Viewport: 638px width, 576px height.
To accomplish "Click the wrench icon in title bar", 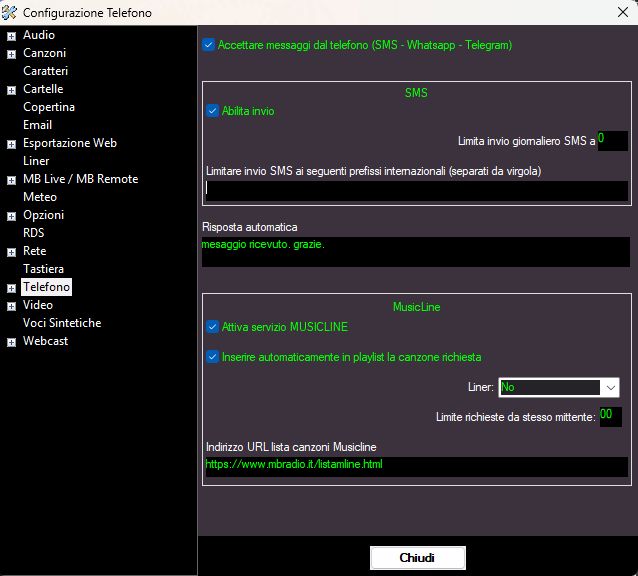I will click(11, 12).
